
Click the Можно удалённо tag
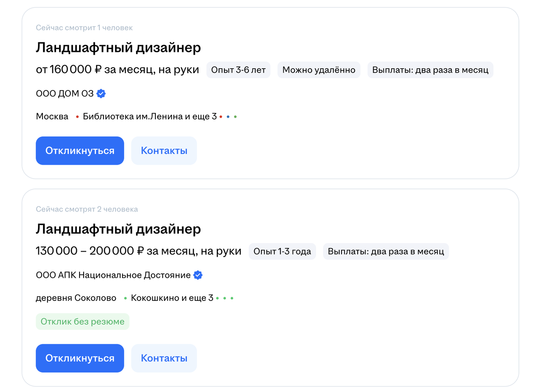319,70
